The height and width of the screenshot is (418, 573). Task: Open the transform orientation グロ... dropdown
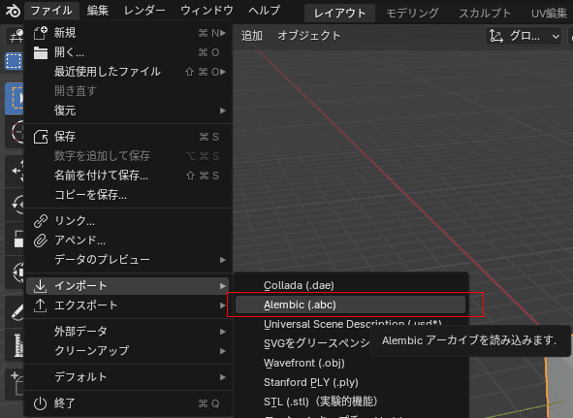[523, 36]
